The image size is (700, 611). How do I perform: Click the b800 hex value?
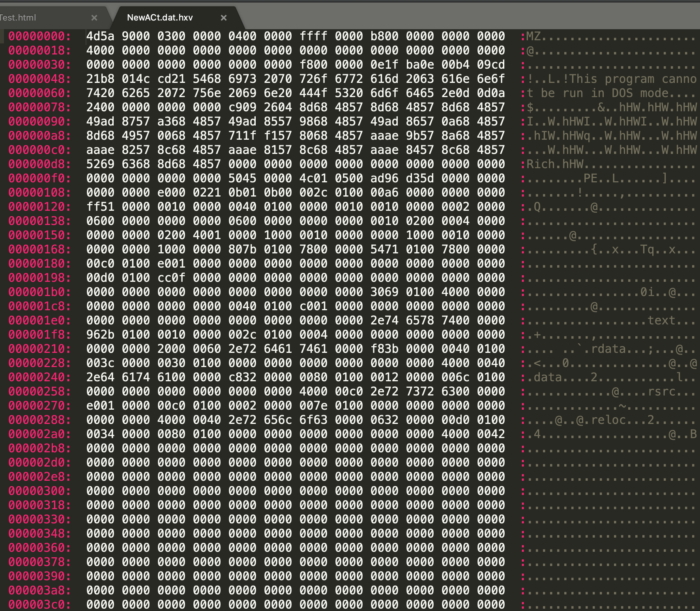(x=384, y=36)
